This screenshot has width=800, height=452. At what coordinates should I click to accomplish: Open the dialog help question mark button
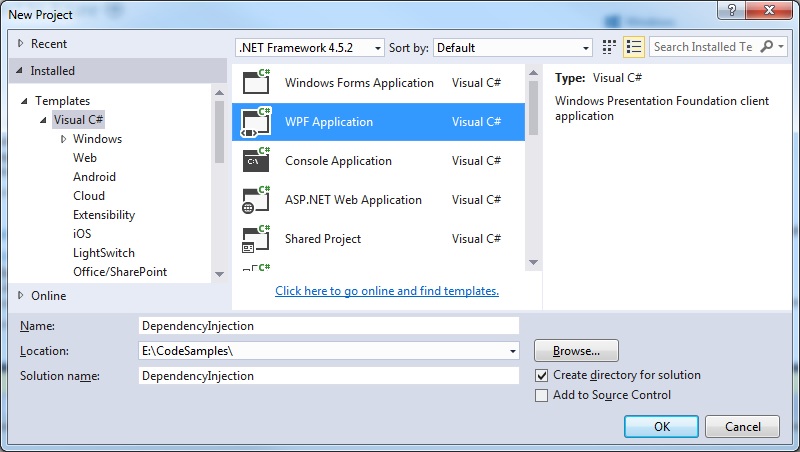[731, 10]
